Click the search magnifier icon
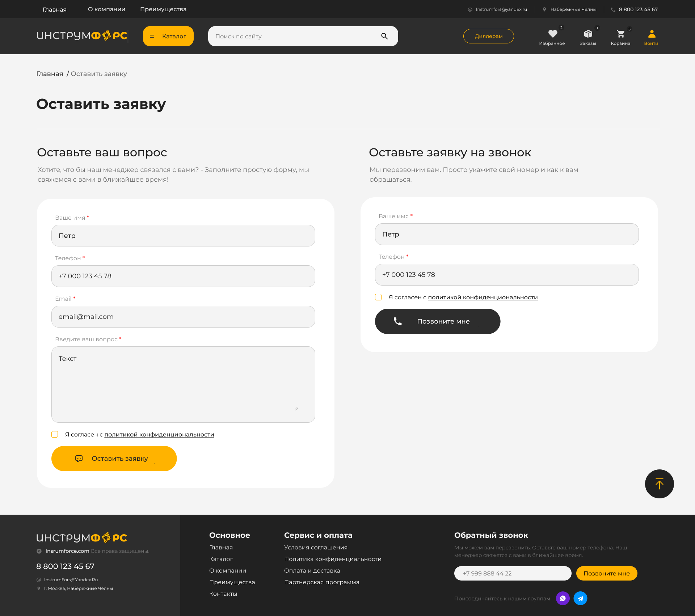The width and height of the screenshot is (695, 616). coord(384,36)
